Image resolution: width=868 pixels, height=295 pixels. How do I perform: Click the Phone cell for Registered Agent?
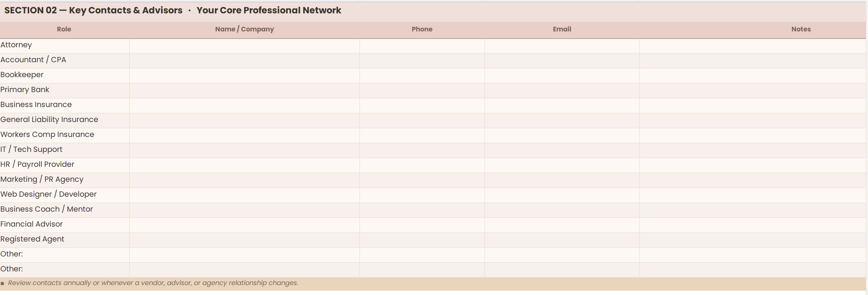click(422, 240)
